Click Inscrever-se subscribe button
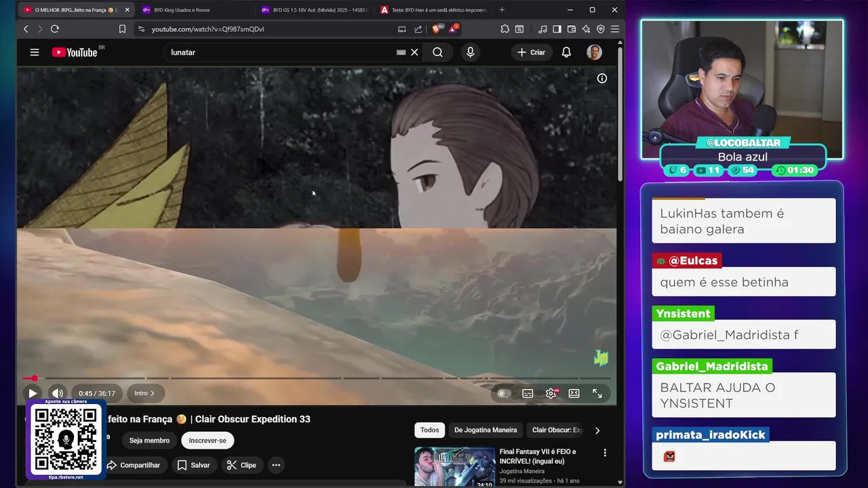 208,441
